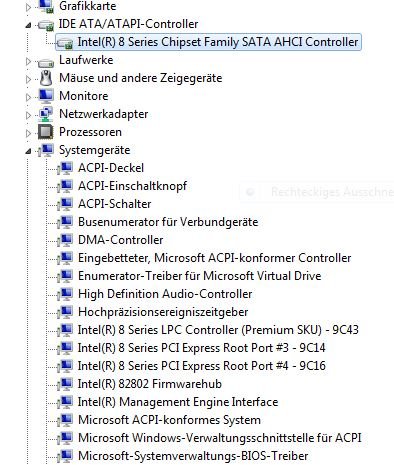Click the Prozessoren chip icon
Viewport: 394px width, 465px height.
coord(46,132)
